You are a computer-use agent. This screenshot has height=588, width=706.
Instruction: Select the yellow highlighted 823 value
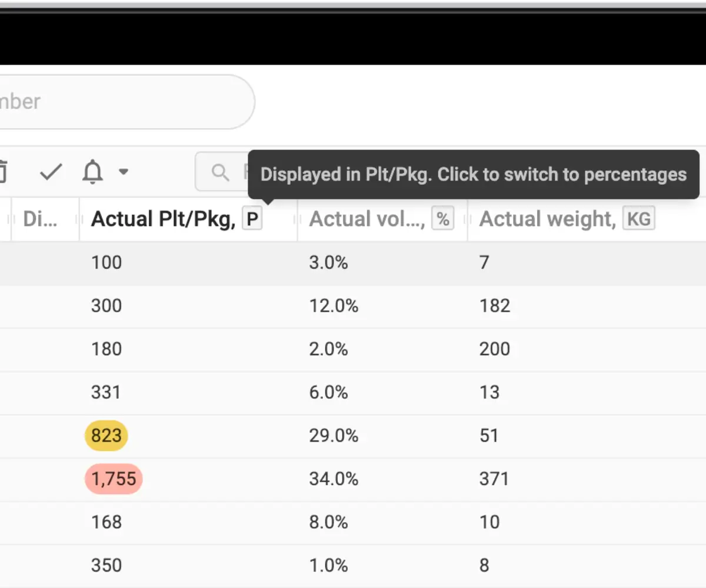click(x=106, y=436)
